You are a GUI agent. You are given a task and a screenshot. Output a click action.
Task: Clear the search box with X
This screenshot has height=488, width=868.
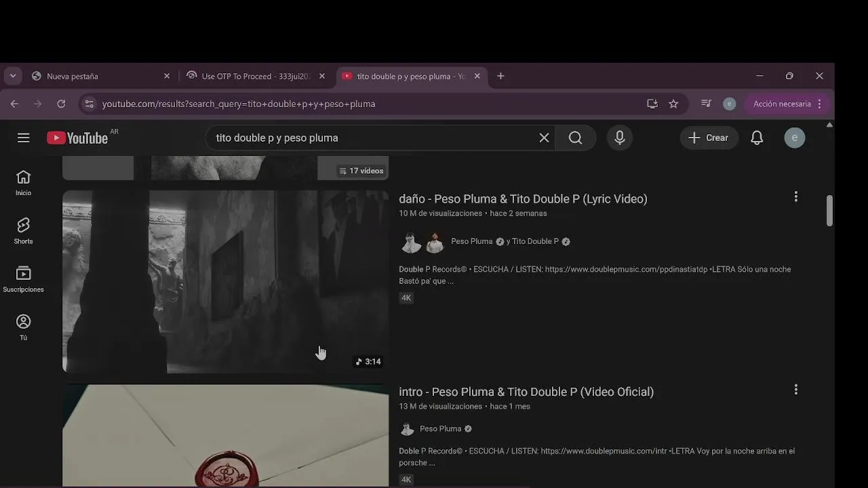pyautogui.click(x=544, y=138)
